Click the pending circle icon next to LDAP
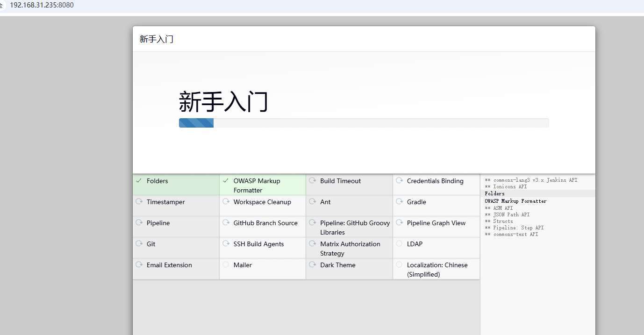The image size is (644, 335). pos(399,243)
